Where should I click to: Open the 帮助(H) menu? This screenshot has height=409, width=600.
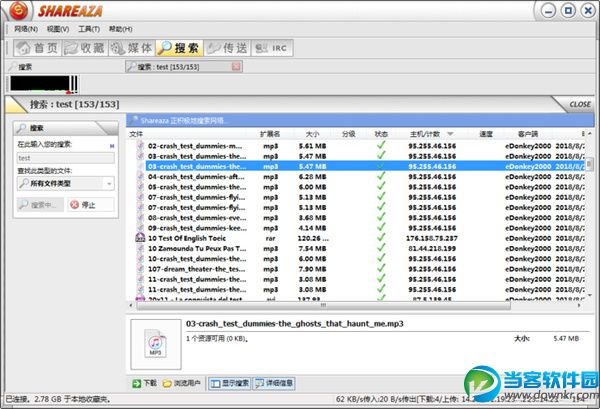(121, 29)
